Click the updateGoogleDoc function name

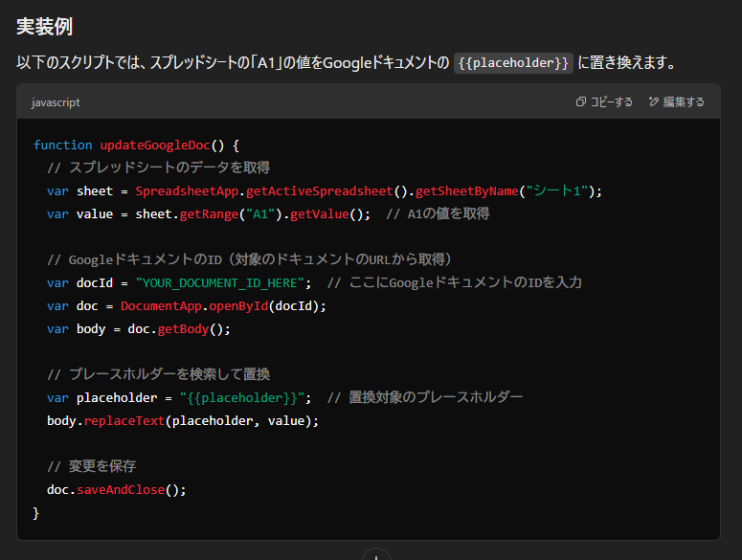tap(155, 146)
